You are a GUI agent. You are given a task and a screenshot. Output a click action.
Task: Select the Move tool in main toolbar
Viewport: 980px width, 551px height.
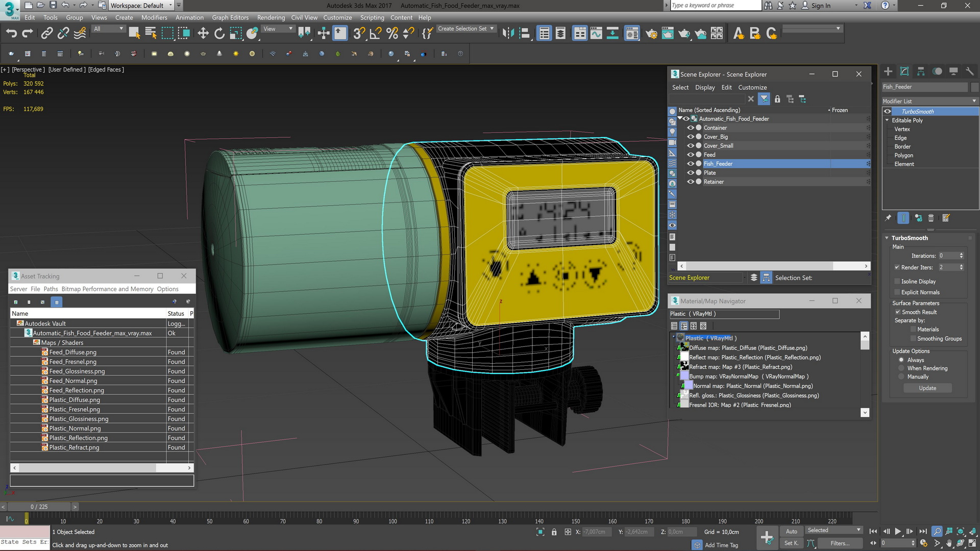pos(203,34)
